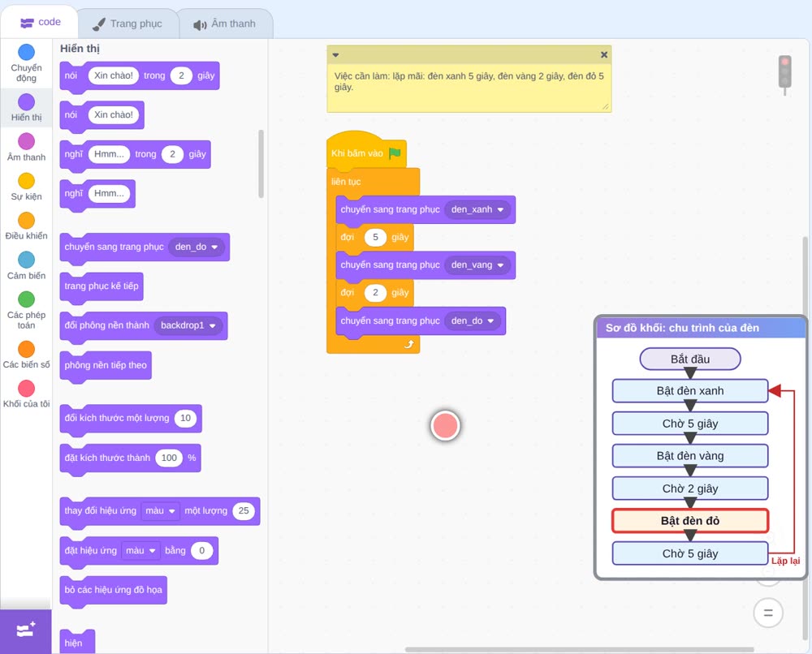Open den_do dropdown inside the liên tục loop
Screen dimensions: 812x654
point(473,321)
